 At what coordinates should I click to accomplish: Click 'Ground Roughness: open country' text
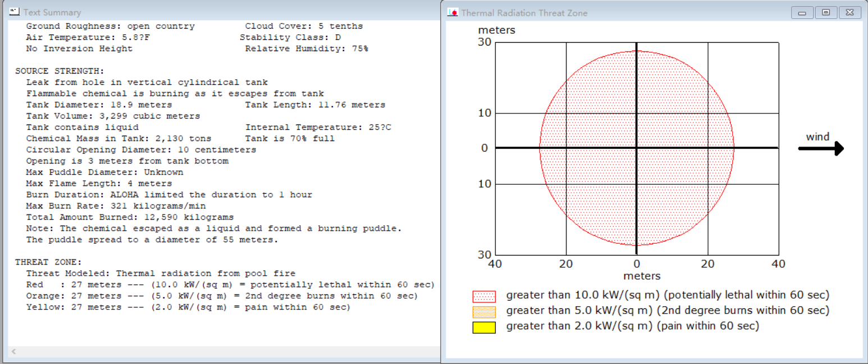point(110,26)
